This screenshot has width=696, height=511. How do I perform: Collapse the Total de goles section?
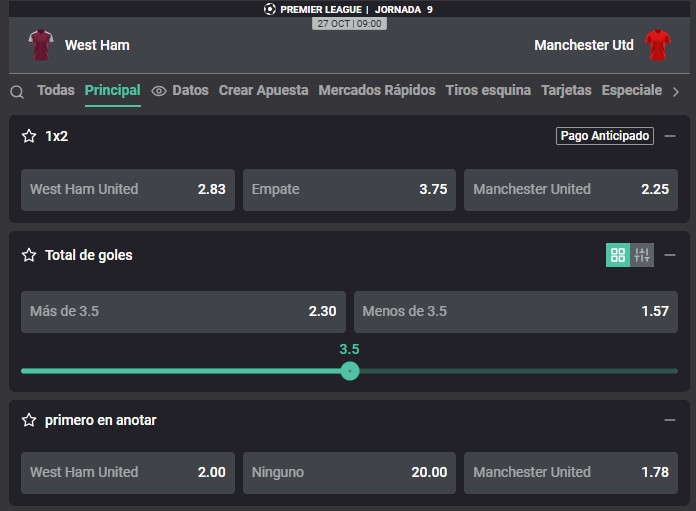coord(670,255)
